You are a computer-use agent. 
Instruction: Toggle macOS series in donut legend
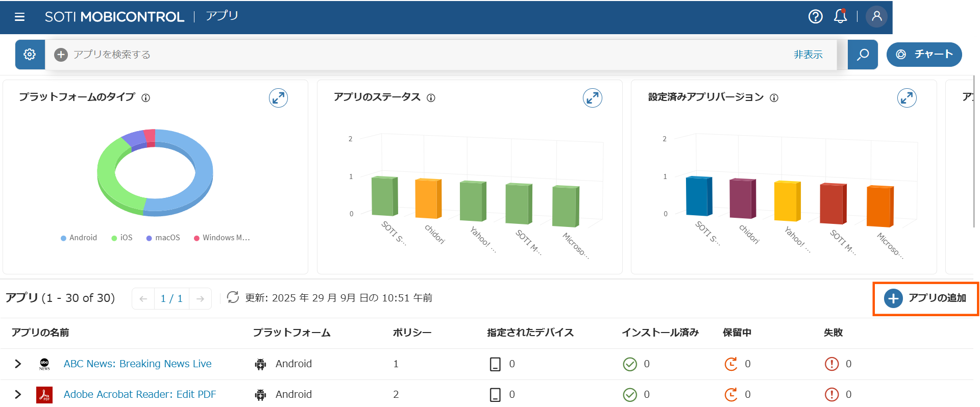click(x=163, y=238)
